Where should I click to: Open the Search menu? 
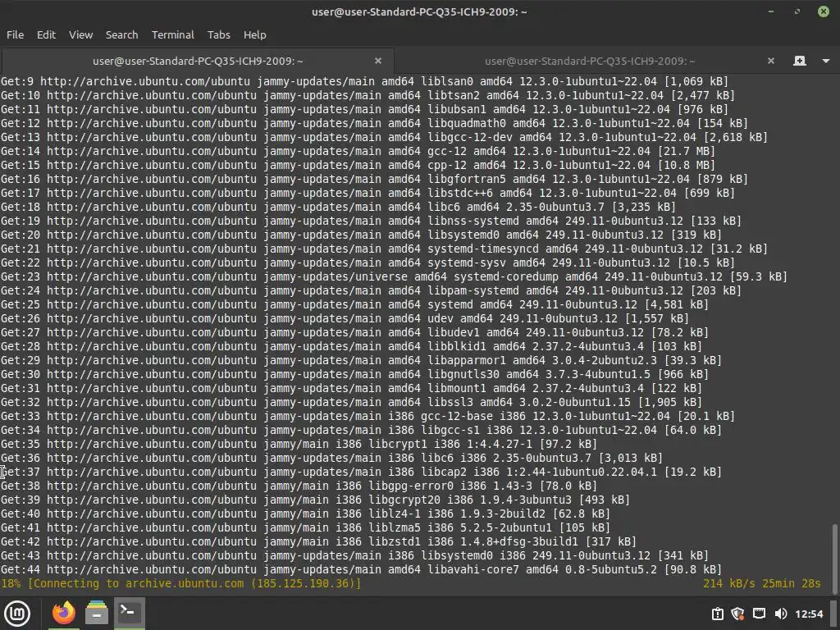(121, 34)
